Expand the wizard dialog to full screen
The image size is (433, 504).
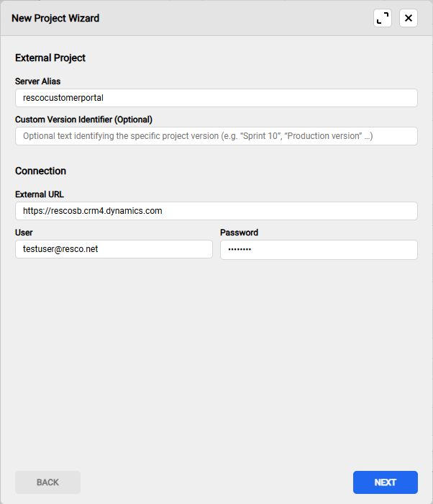383,18
